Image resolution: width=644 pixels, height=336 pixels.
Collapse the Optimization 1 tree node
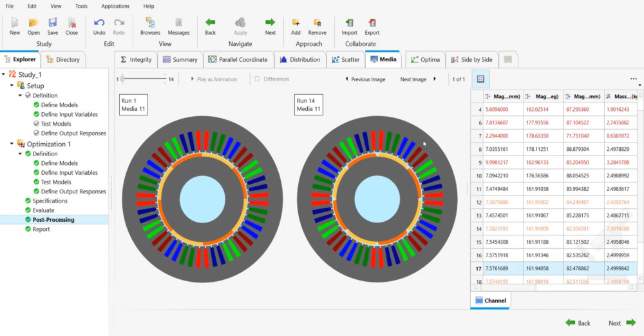(12, 144)
